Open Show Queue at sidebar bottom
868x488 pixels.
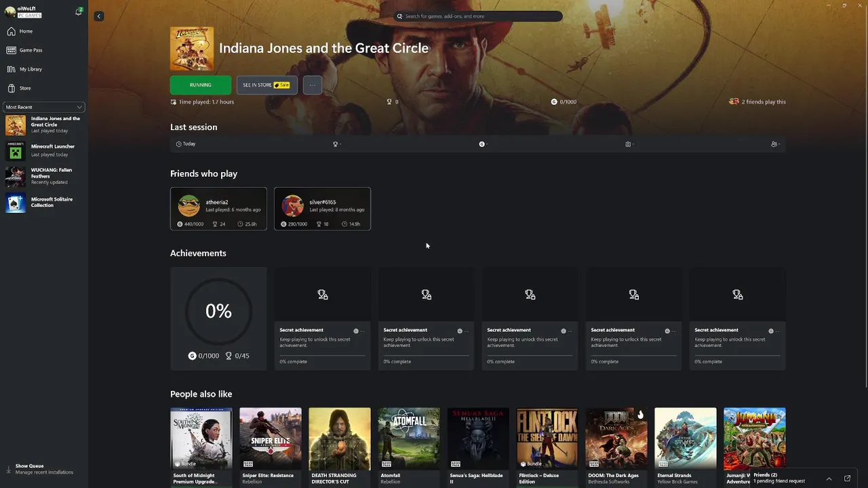39,469
